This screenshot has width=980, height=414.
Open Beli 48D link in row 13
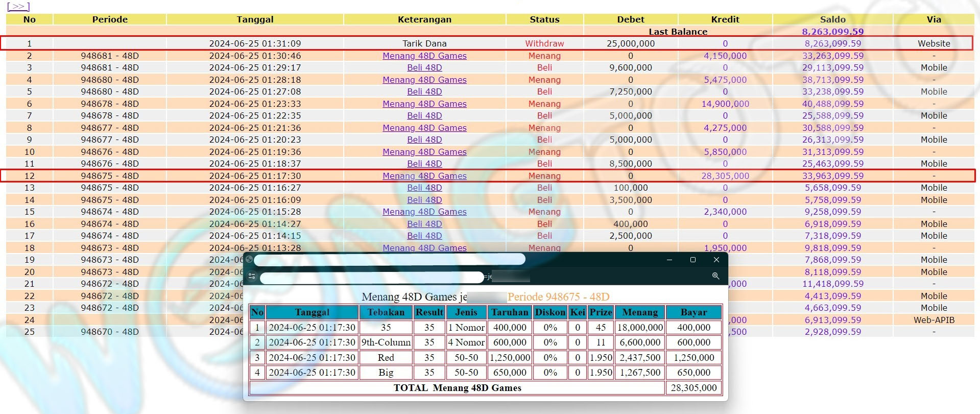[x=424, y=188]
